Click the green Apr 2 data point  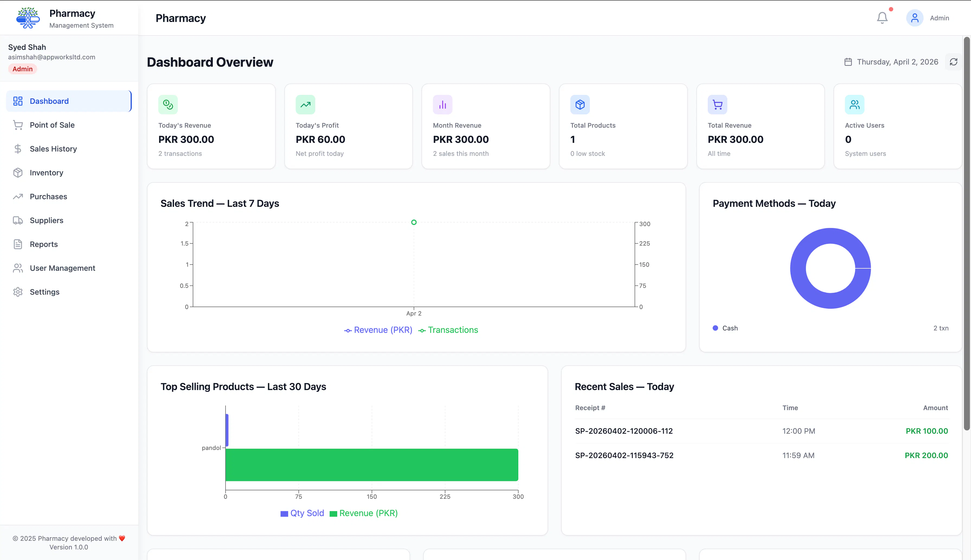click(414, 222)
